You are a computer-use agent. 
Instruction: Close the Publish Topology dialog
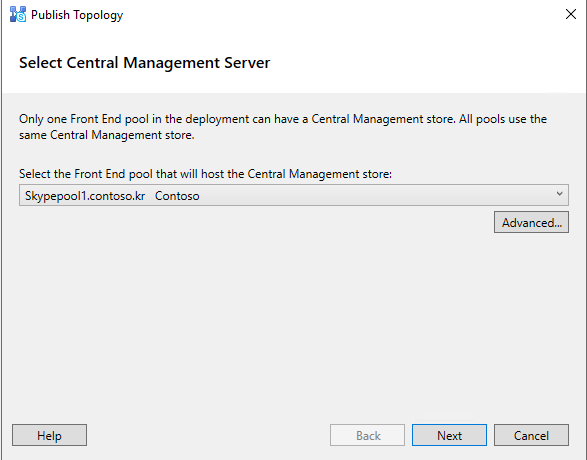571,14
